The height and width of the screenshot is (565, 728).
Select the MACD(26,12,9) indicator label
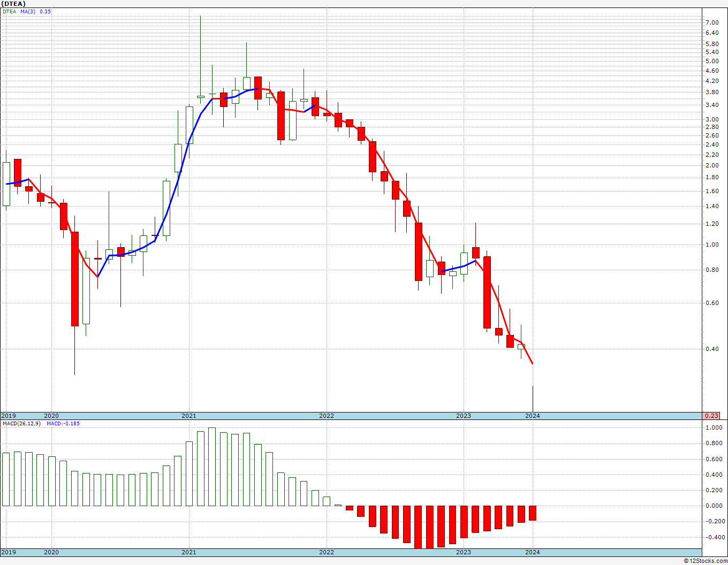(21, 423)
